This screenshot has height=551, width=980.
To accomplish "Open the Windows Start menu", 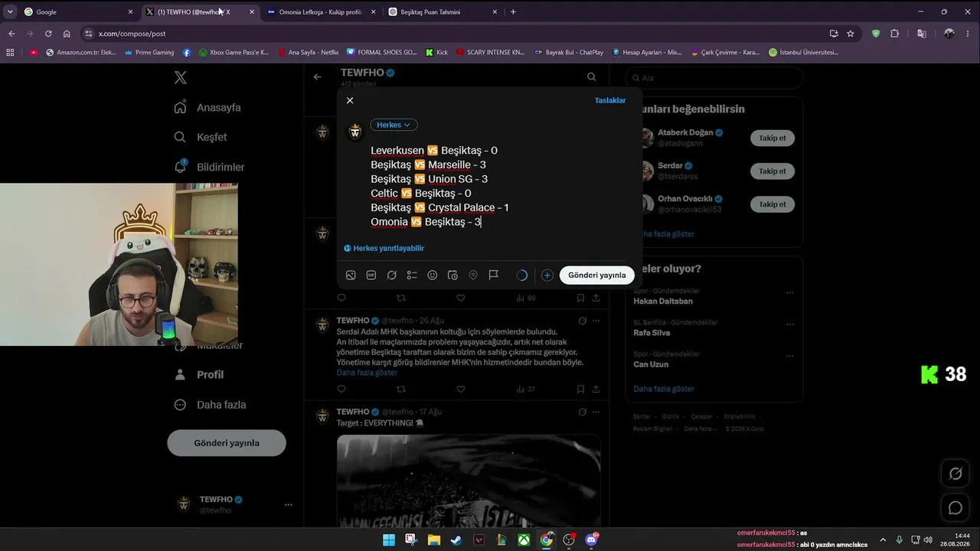I will click(389, 540).
